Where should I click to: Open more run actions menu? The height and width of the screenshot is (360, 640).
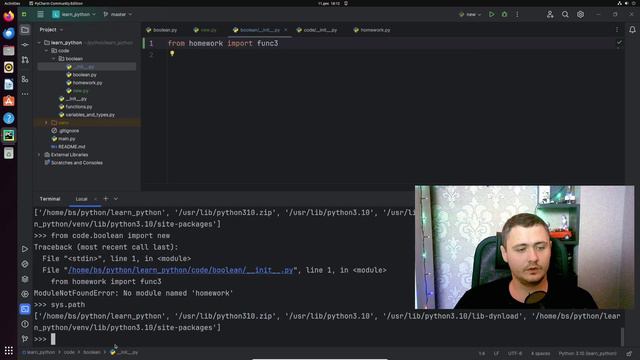(517, 14)
